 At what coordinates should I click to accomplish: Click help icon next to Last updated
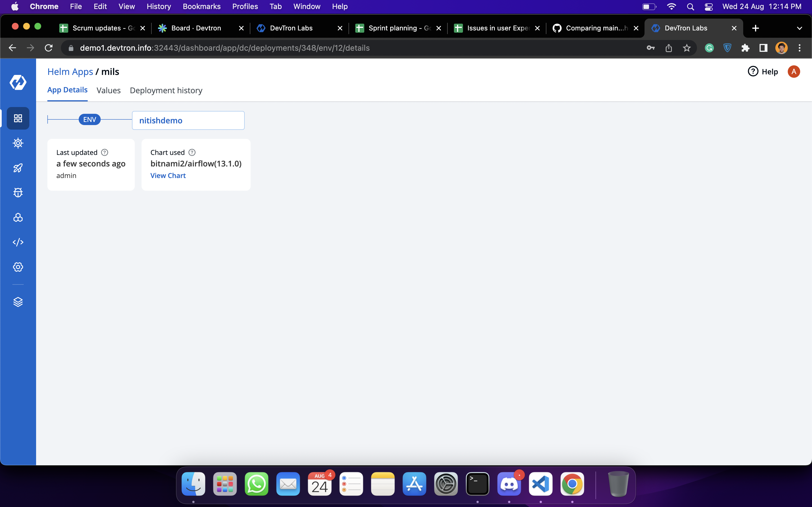pos(105,153)
